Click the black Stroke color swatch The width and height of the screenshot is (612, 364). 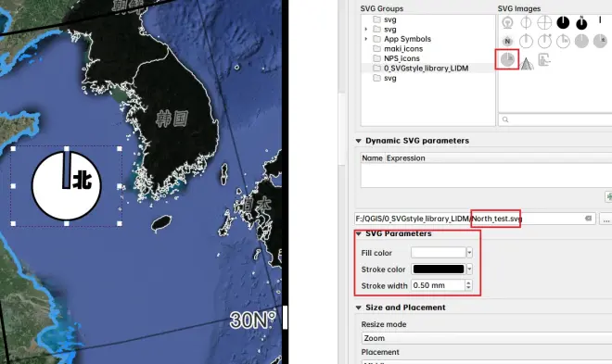439,269
